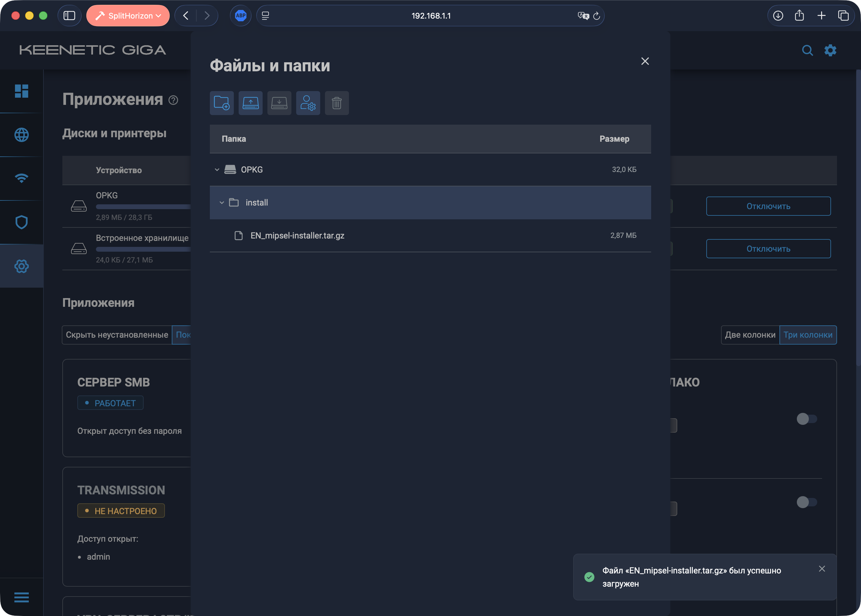Create a new folder in file browser
Image resolution: width=861 pixels, height=616 pixels.
coord(222,103)
